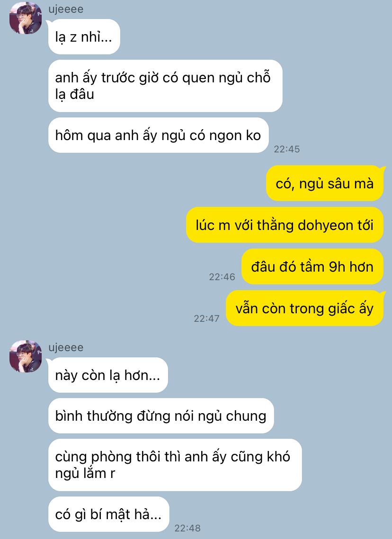Screen dimensions: 392x539
Task: Select message "bình thường đừng nói ngủ chung"
Action: [161, 415]
